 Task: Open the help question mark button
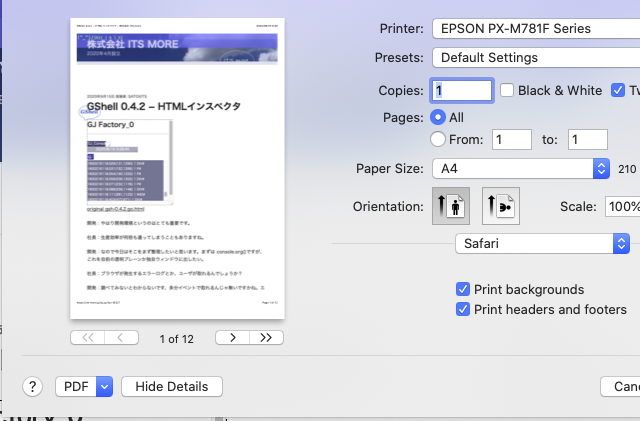point(33,387)
